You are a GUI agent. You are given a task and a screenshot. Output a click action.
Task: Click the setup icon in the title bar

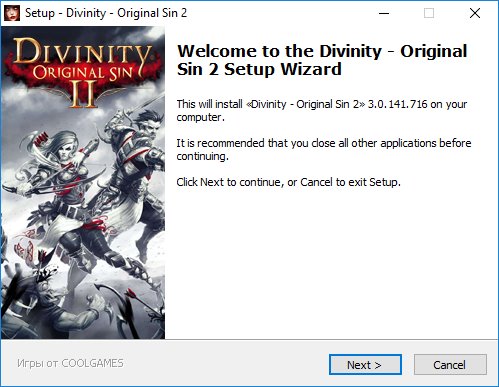pyautogui.click(x=12, y=13)
